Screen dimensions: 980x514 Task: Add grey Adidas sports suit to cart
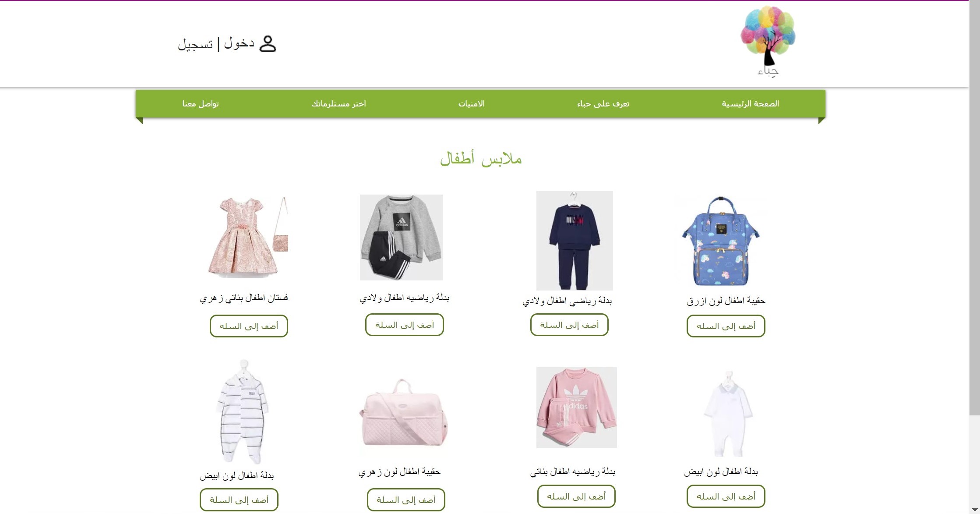tap(404, 325)
